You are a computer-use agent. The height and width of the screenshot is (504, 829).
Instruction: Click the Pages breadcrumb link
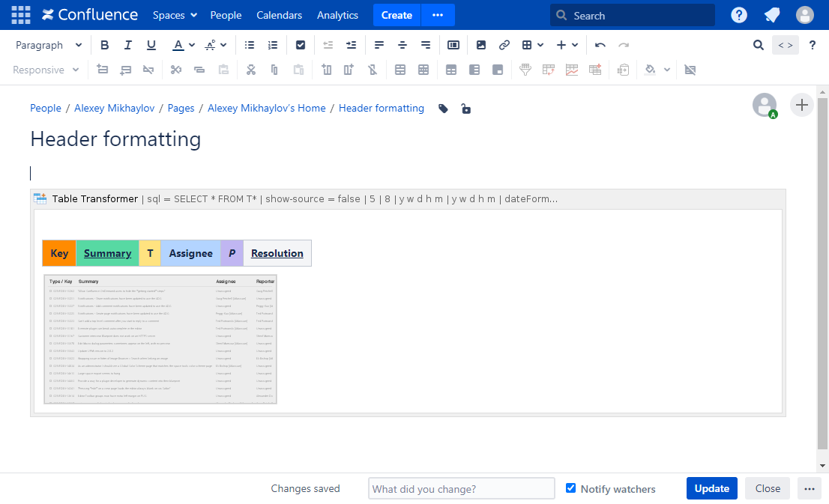tap(181, 109)
